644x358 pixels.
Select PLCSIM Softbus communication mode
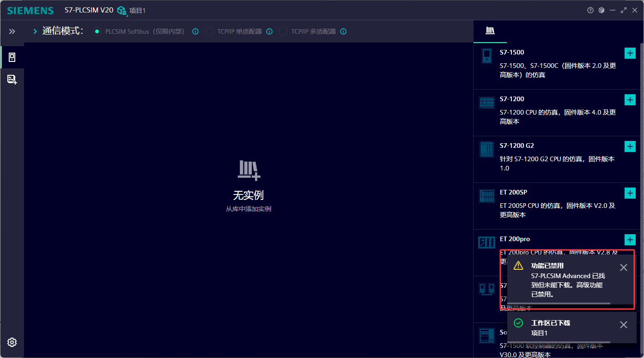click(97, 31)
